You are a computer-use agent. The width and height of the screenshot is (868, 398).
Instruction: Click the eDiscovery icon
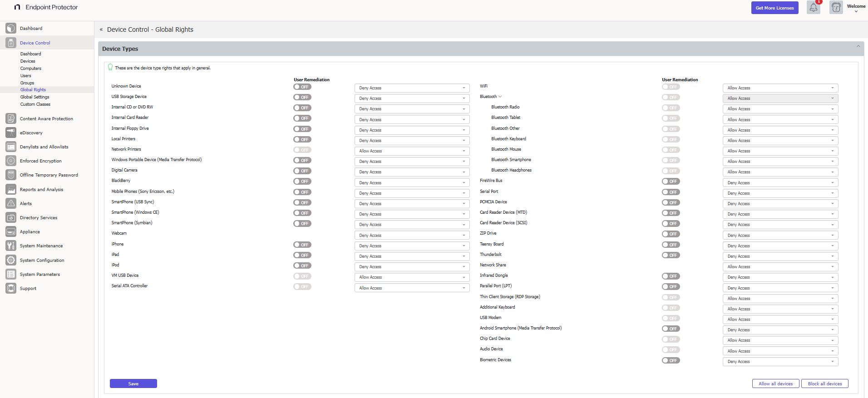click(11, 133)
